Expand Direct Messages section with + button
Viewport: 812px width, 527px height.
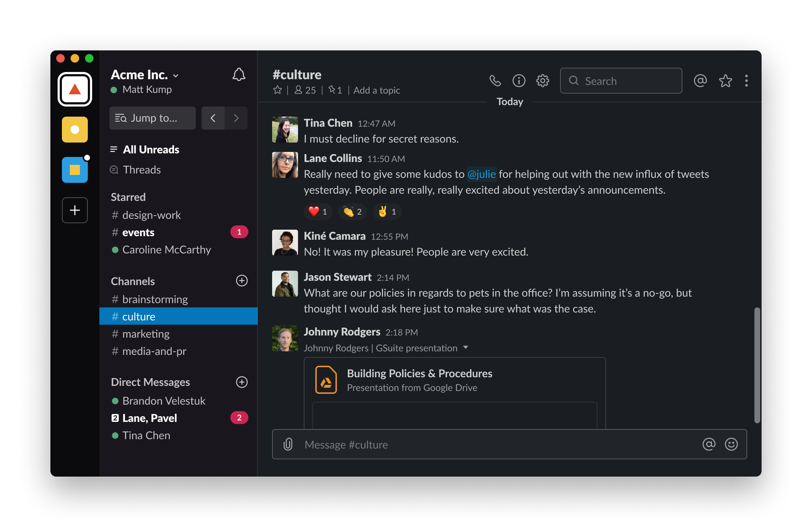241,382
